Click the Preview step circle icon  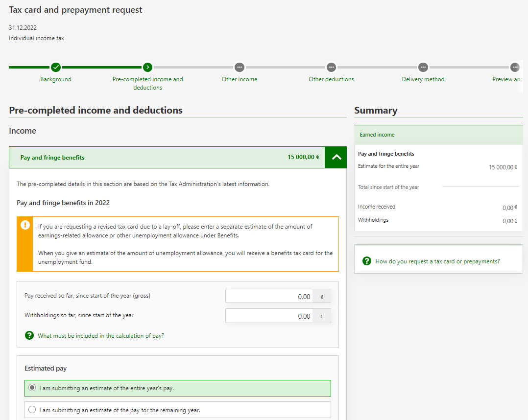point(514,67)
